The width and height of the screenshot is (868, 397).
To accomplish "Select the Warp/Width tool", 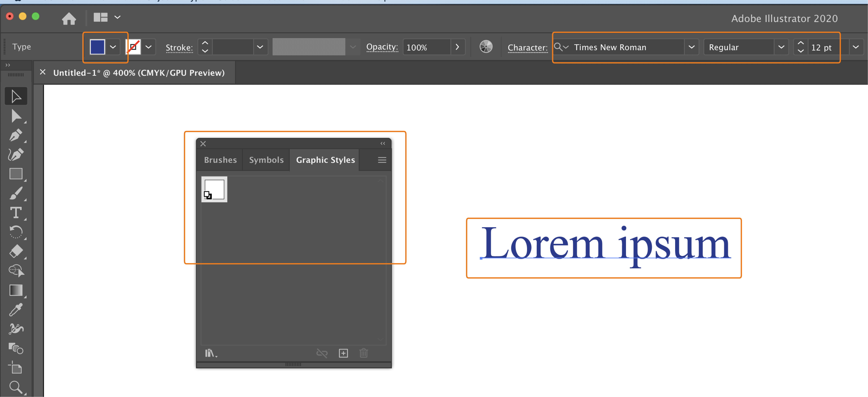I will 16,329.
